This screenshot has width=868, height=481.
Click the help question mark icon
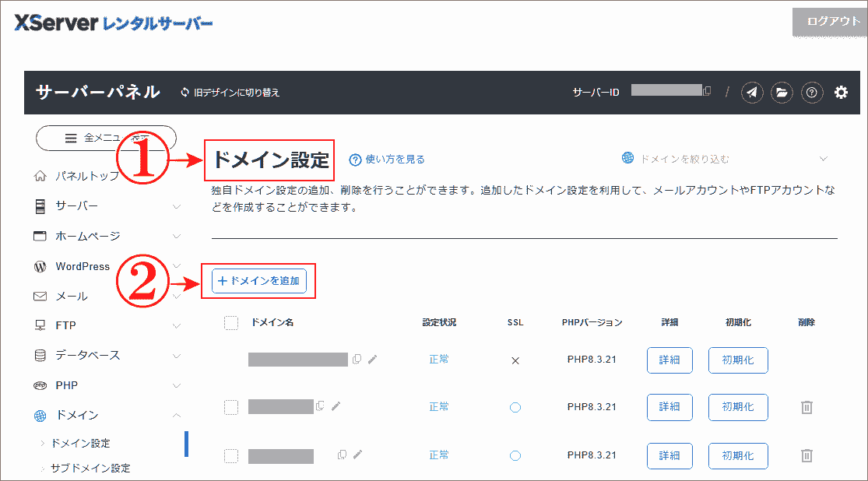tap(812, 93)
